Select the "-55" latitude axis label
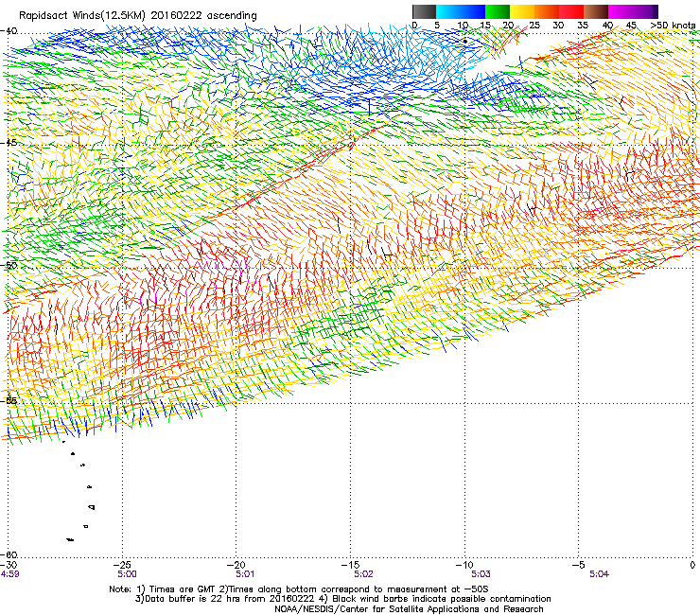 [x=9, y=400]
